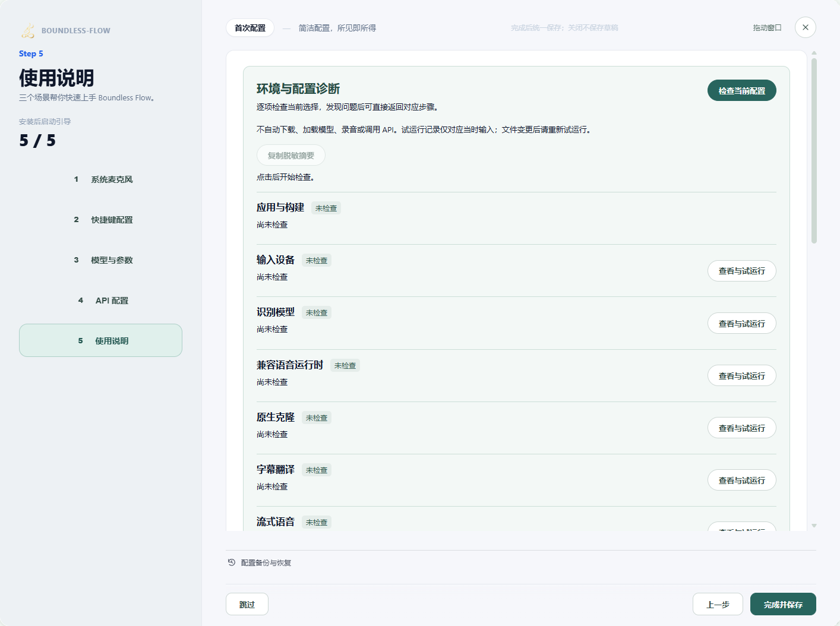Image resolution: width=840 pixels, height=626 pixels.
Task: Click the 未检查 badge beside 应用与构建
Action: pos(326,208)
